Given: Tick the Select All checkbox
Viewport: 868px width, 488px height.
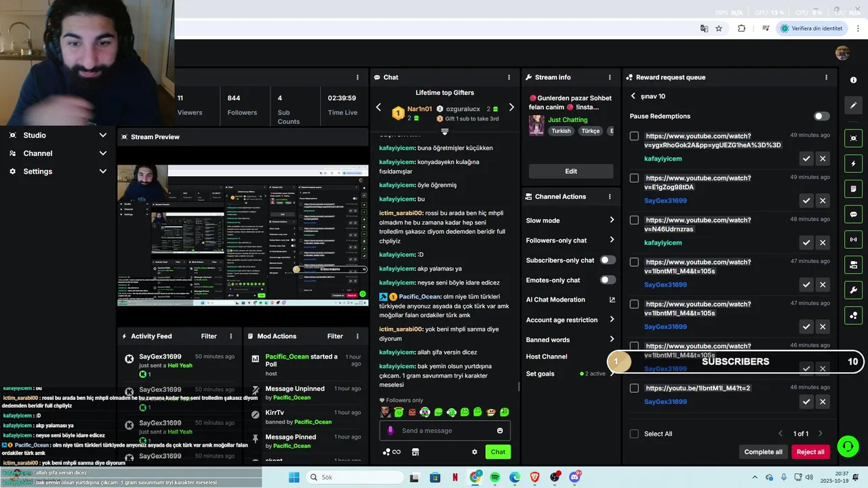Looking at the screenshot, I should tap(634, 434).
